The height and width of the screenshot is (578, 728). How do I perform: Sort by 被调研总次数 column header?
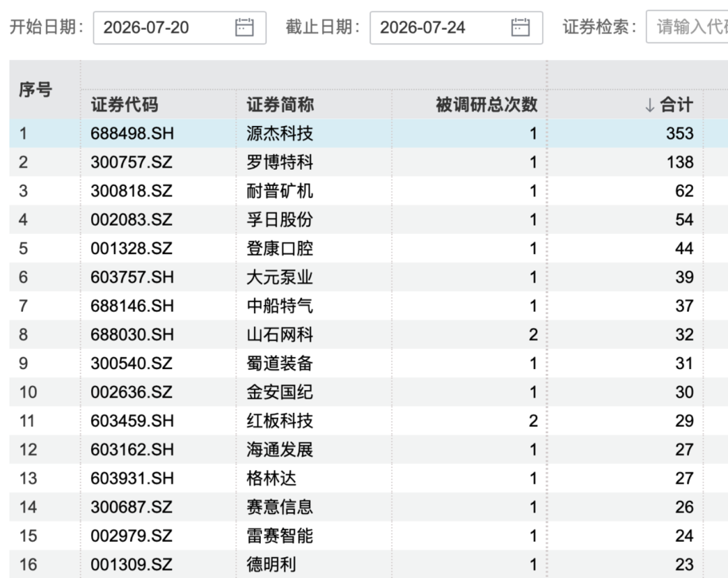(487, 104)
